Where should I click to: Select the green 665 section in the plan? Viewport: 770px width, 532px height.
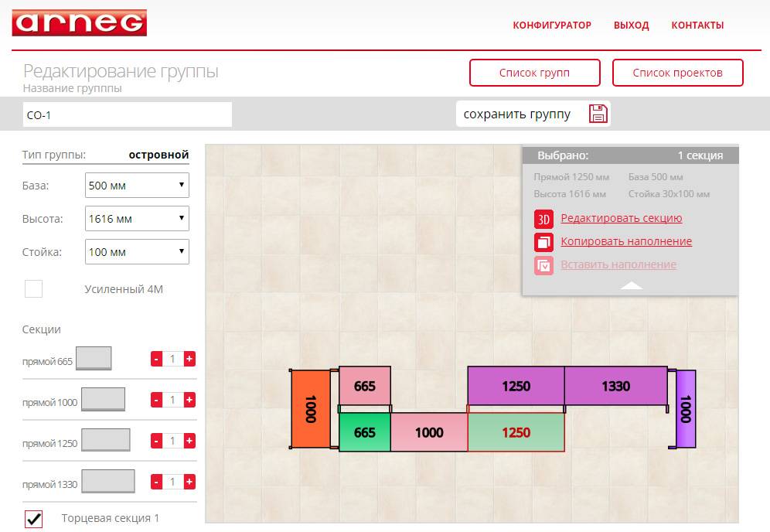coord(365,432)
